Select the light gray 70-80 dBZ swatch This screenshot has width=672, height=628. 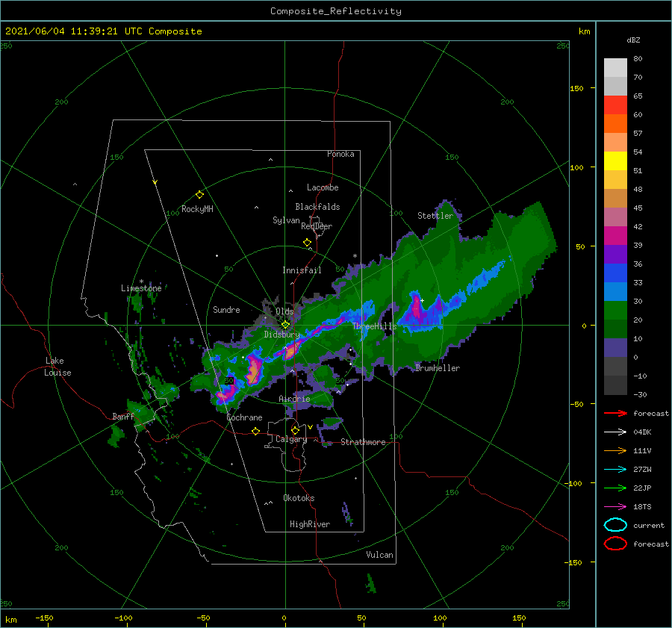pyautogui.click(x=615, y=68)
